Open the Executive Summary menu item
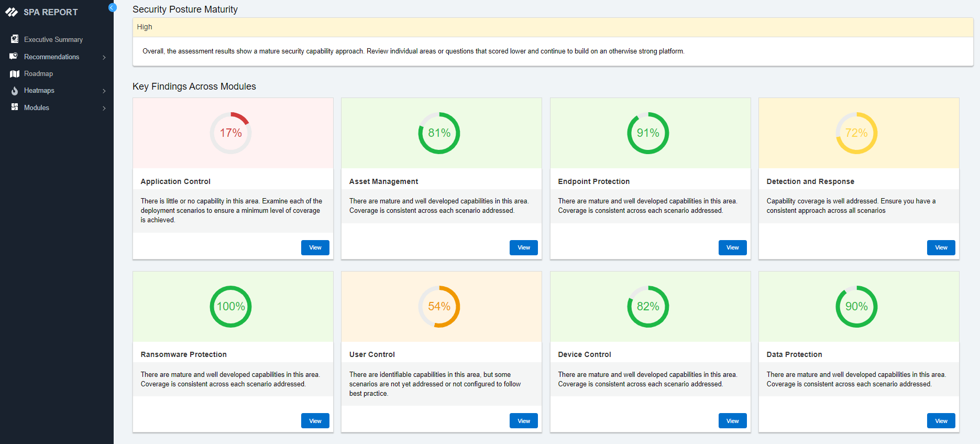Viewport: 980px width, 444px height. pyautogui.click(x=53, y=40)
